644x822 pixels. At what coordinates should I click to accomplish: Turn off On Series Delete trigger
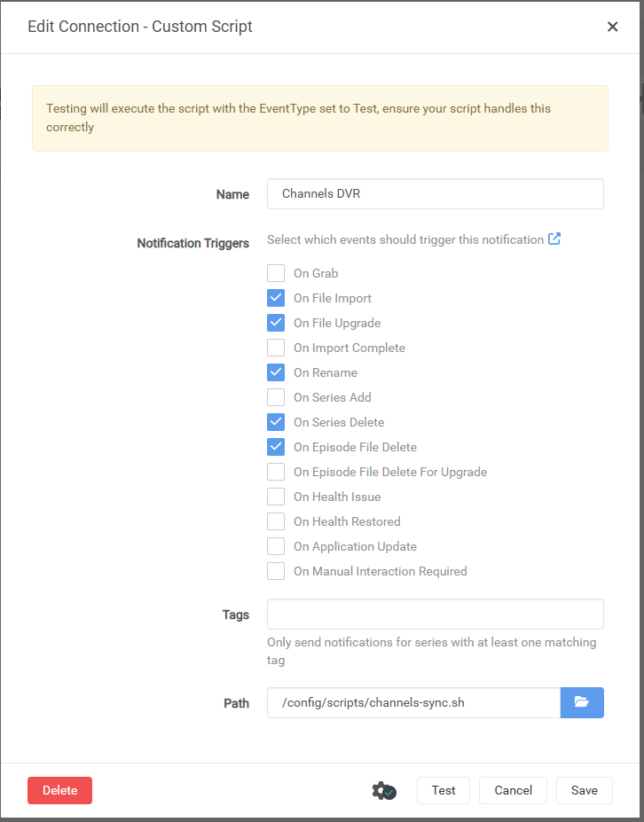coord(276,422)
